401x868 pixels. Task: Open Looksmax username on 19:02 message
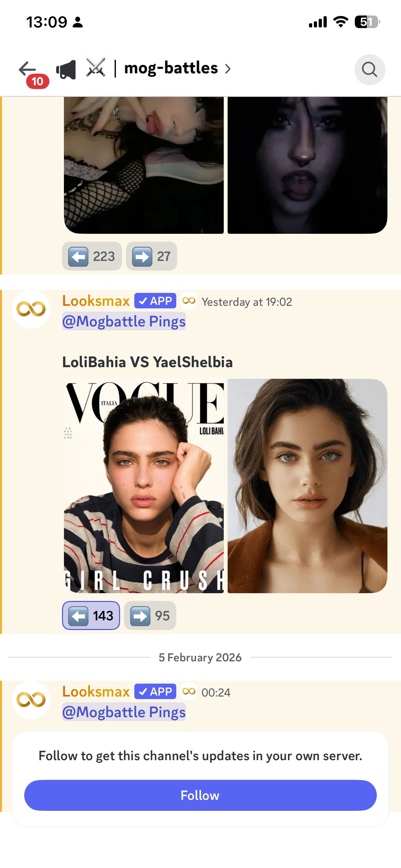pyautogui.click(x=96, y=301)
